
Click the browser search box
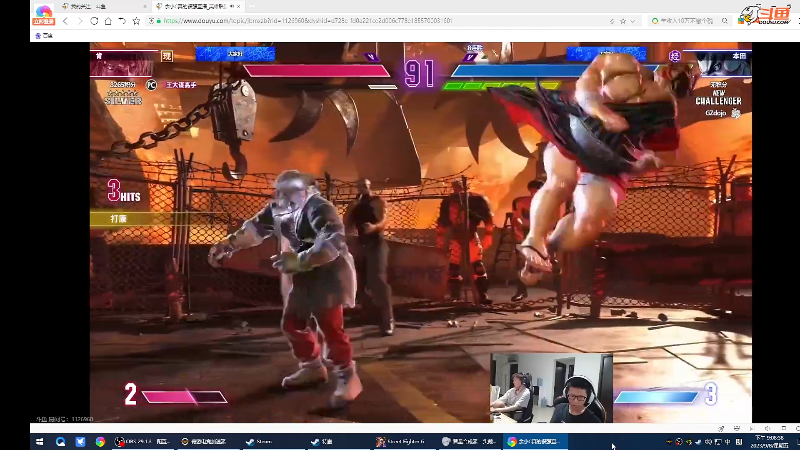689,21
